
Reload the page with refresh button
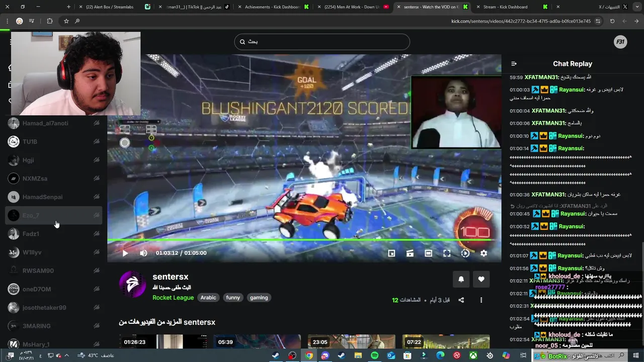612,21
